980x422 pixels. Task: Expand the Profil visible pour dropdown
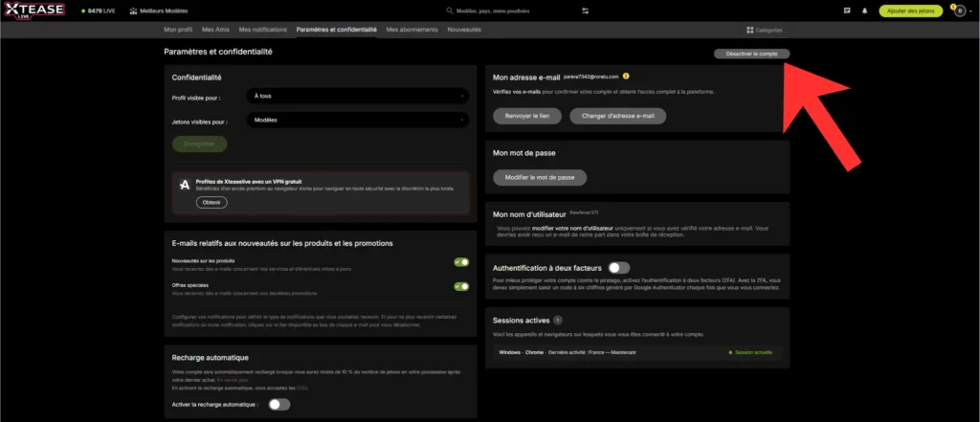(x=357, y=96)
